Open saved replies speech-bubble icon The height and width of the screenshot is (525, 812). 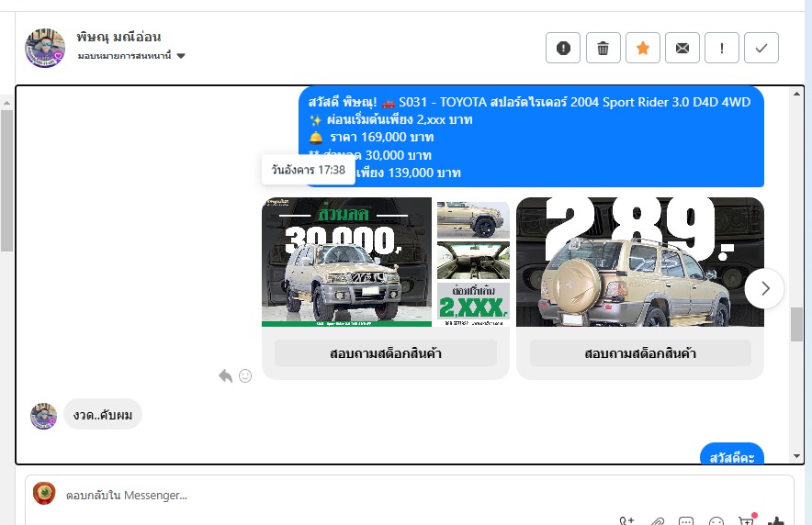coord(686,521)
